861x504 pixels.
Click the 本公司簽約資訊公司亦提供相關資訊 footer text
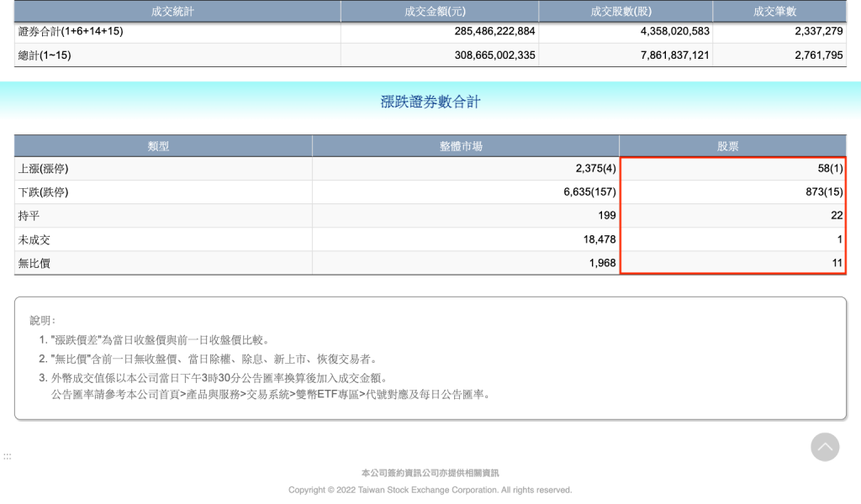click(430, 473)
